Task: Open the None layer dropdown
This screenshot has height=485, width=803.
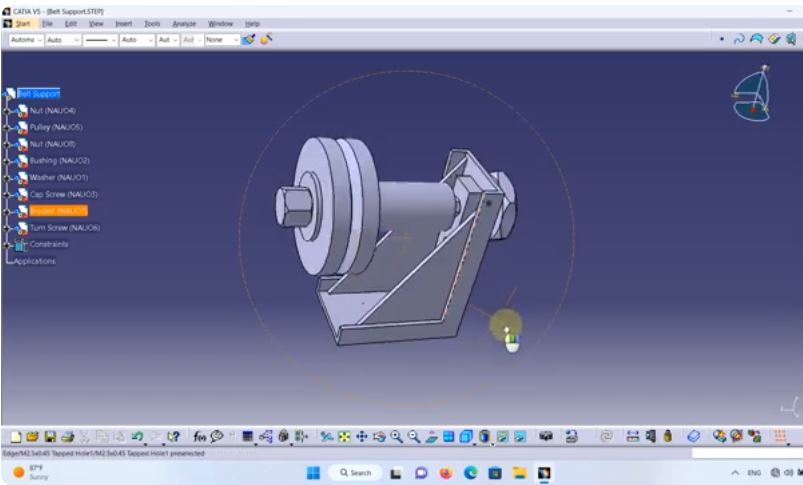Action: coord(222,40)
